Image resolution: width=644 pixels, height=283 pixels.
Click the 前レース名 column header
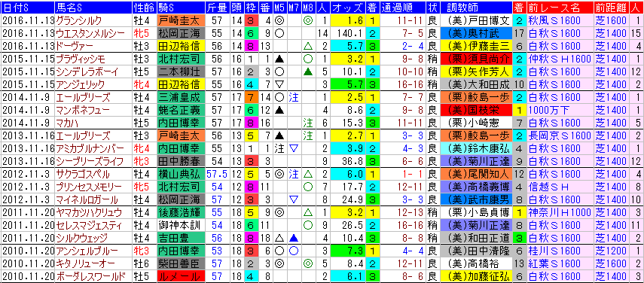(x=560, y=8)
